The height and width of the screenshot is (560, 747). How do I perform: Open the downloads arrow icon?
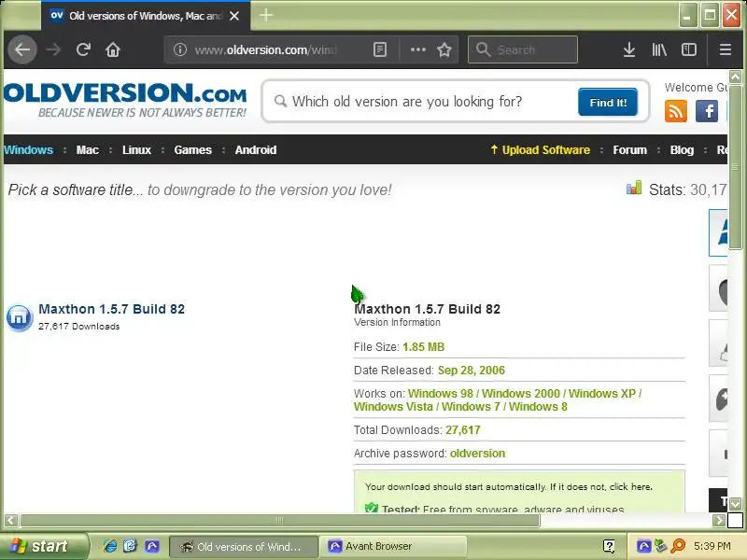pyautogui.click(x=628, y=49)
